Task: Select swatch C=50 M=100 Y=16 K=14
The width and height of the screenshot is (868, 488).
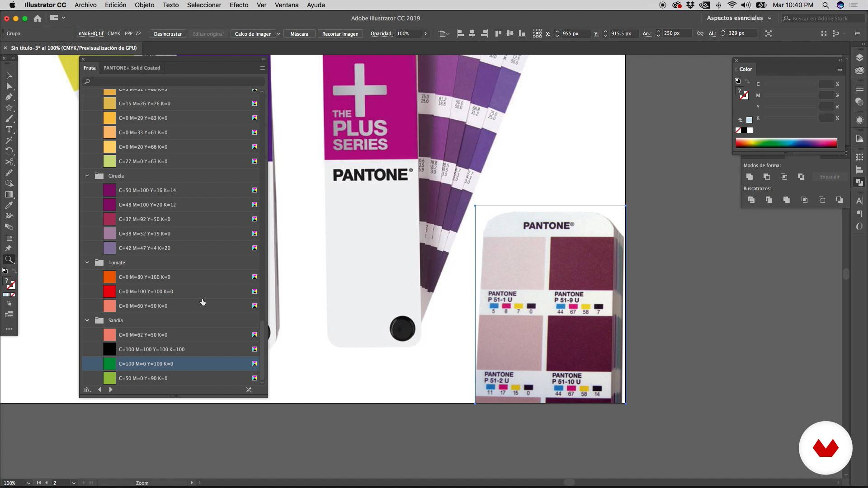Action: pos(171,190)
